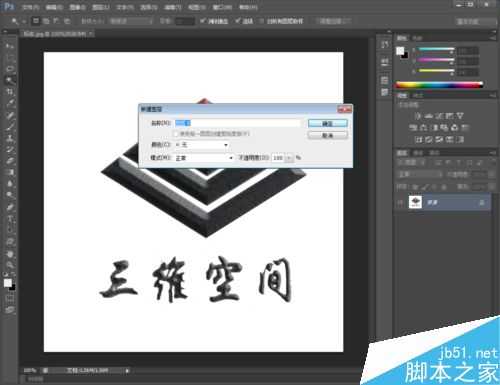The image size is (500, 385).
Task: Add a Brightness/Contrast adjustment
Action: tap(417, 116)
